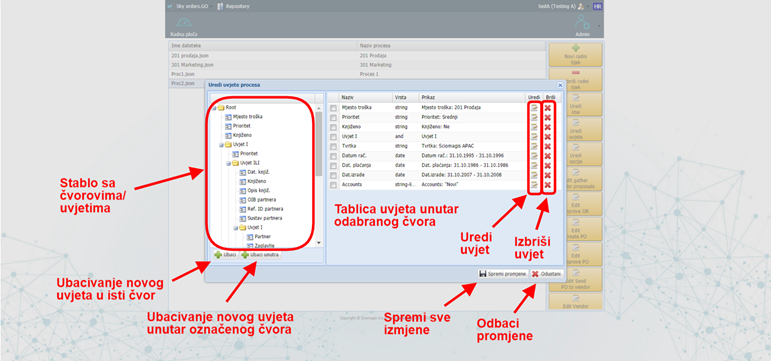Screen dimensions: 771x361
Task: Edit the Uvjet I table row
Action: 534,136
